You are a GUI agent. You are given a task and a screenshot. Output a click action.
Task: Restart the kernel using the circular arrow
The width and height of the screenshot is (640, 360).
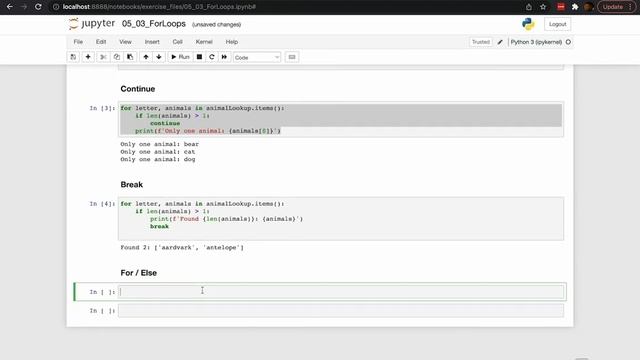pyautogui.click(x=211, y=57)
